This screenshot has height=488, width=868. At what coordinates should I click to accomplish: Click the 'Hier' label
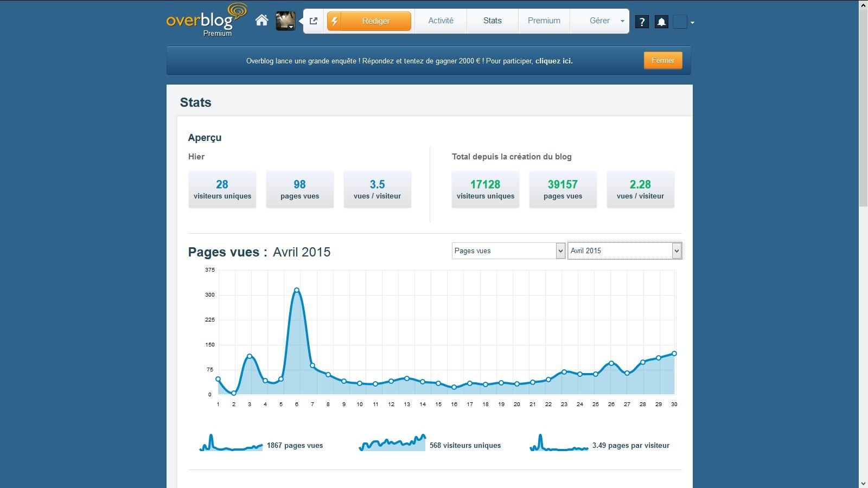(196, 157)
